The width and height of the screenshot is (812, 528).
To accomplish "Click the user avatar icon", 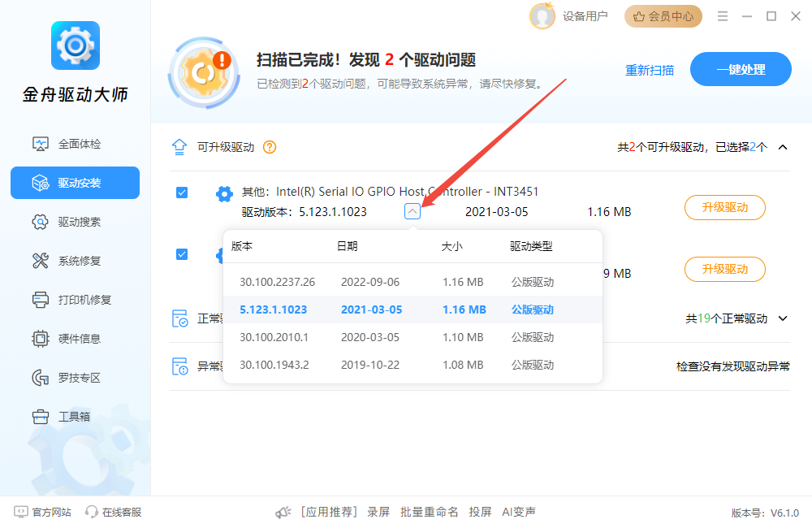I will 542,16.
